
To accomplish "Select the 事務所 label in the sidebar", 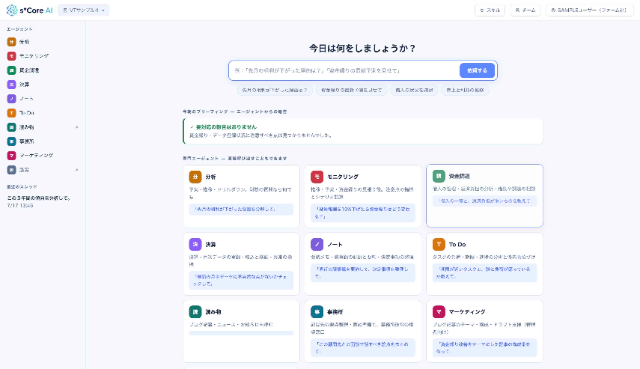I will click(x=27, y=141).
